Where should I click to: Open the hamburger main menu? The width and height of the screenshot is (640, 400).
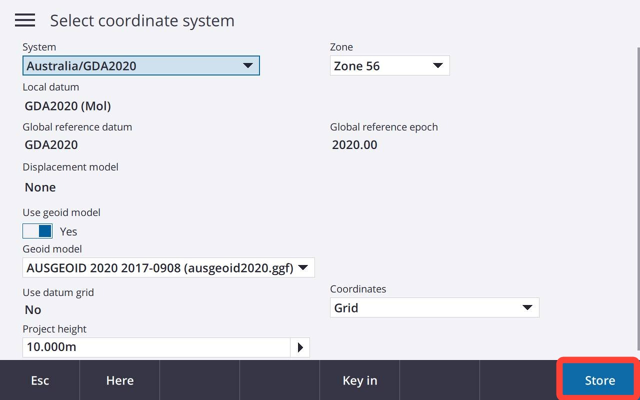click(x=25, y=20)
